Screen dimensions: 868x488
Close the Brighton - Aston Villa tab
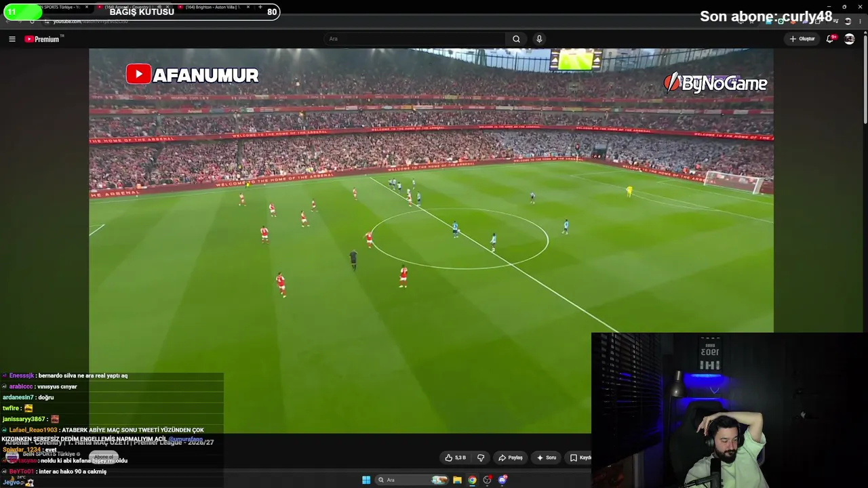click(x=248, y=7)
